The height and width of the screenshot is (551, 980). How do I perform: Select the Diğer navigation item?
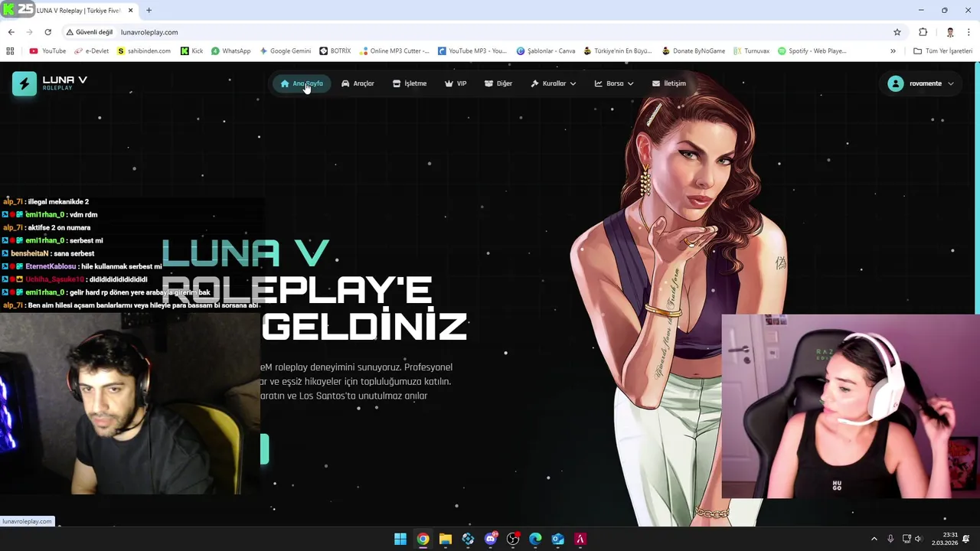click(498, 83)
